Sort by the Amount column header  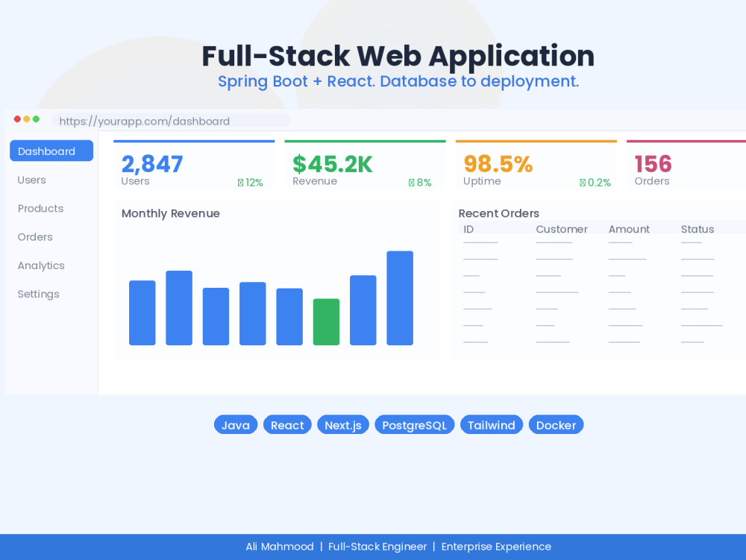tap(629, 229)
